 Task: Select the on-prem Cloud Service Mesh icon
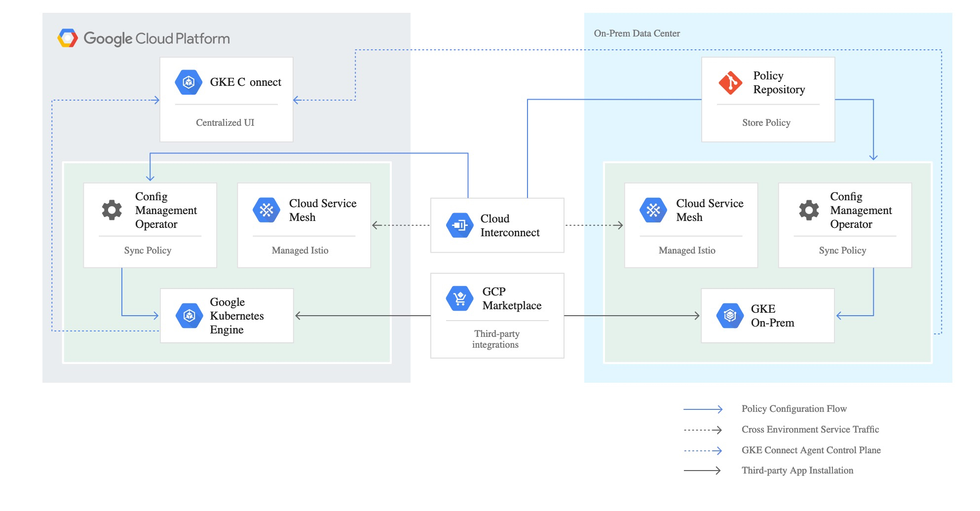(653, 210)
